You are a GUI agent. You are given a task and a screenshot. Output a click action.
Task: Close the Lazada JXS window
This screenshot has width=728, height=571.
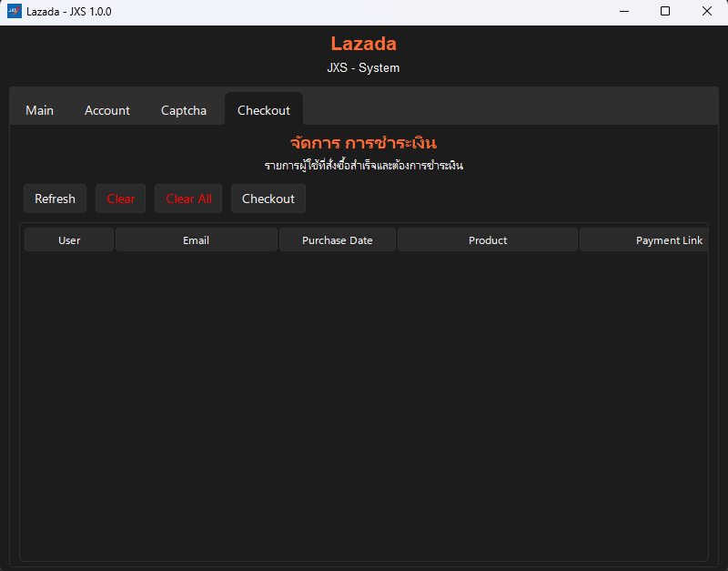pyautogui.click(x=707, y=12)
